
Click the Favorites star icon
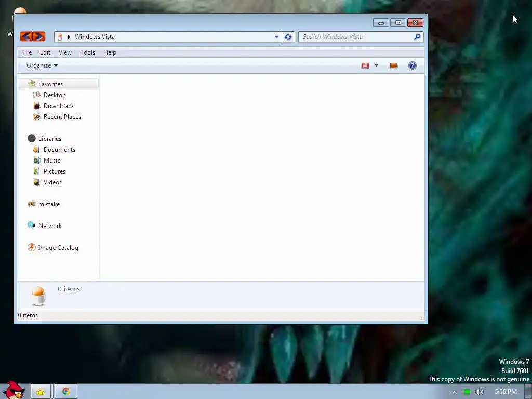pyautogui.click(x=32, y=84)
